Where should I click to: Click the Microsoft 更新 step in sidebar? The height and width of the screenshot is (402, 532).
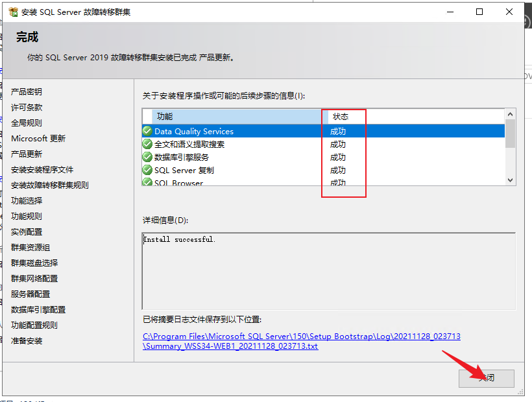pos(38,139)
